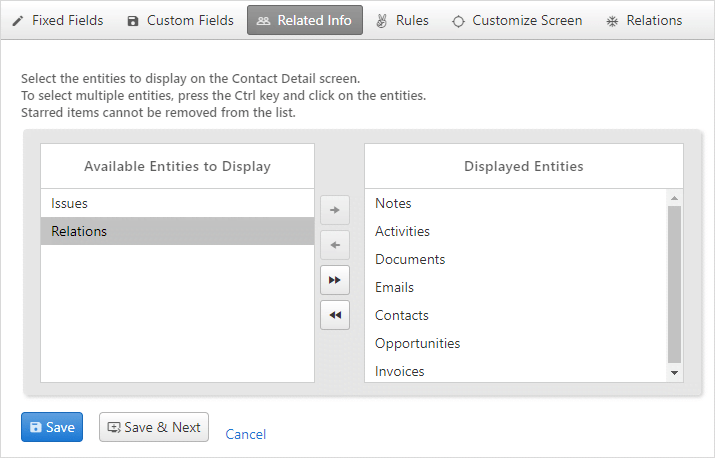The image size is (715, 458).
Task: Select Invoices in displayed entities
Action: point(515,371)
